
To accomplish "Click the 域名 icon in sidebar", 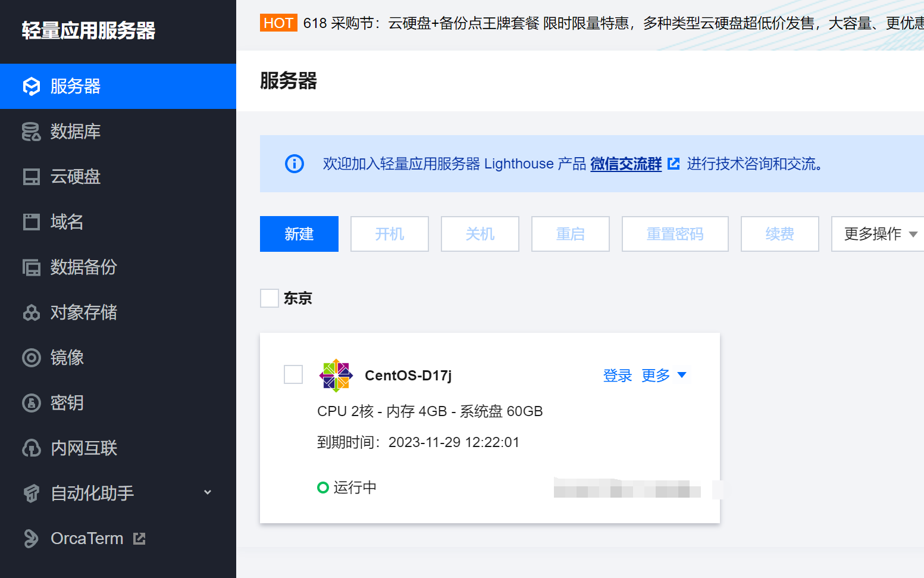I will (31, 222).
